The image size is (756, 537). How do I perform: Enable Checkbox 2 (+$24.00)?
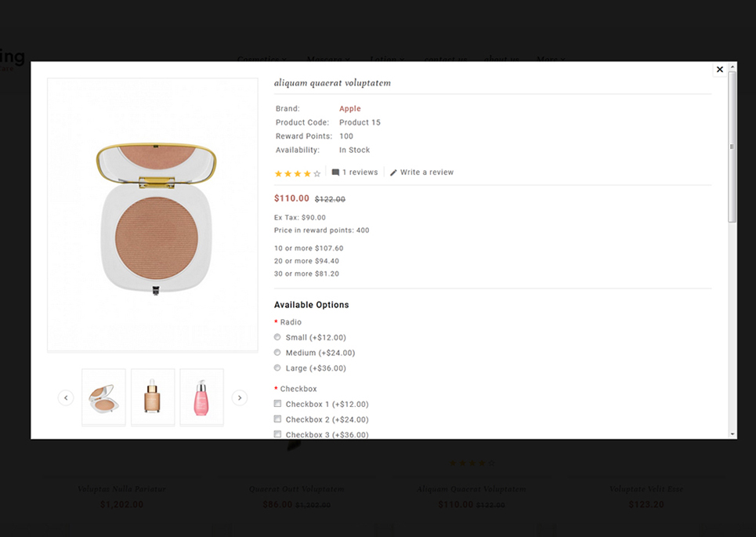277,419
